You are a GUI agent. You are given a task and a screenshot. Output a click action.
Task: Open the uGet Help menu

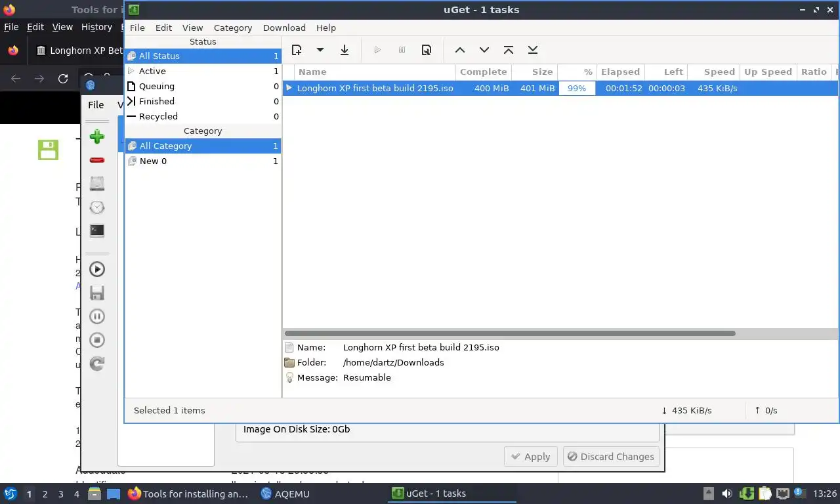coord(326,28)
